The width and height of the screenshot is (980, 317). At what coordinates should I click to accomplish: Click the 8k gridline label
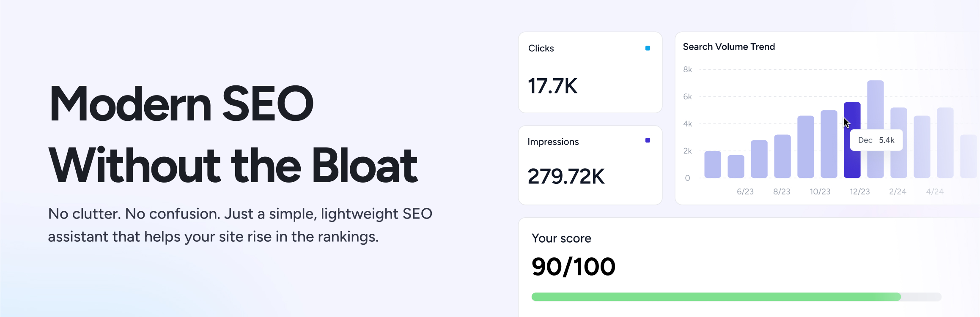pos(688,69)
